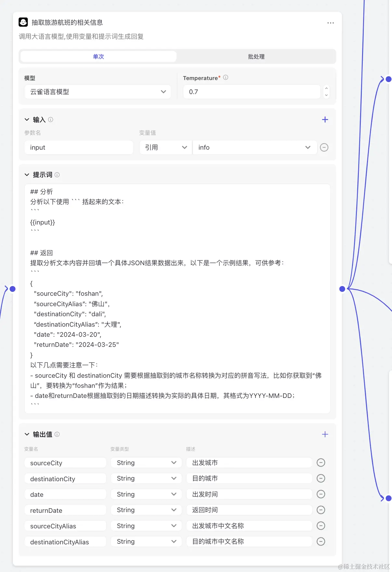Click the lower right neighboring node port

click(x=388, y=498)
